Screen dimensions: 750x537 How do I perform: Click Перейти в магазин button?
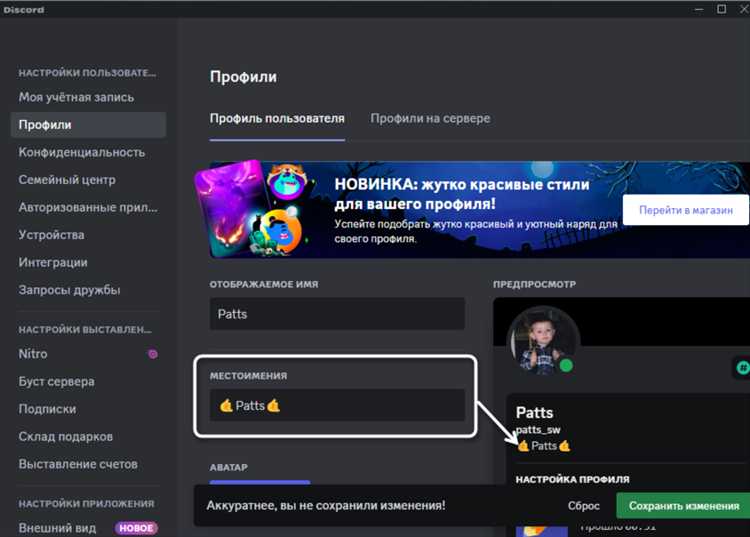point(686,210)
